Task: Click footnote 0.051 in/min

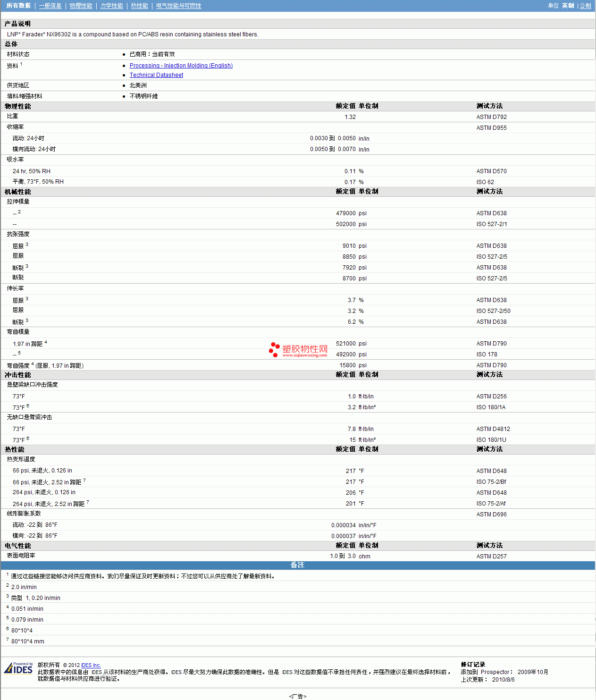Action: [x=27, y=609]
